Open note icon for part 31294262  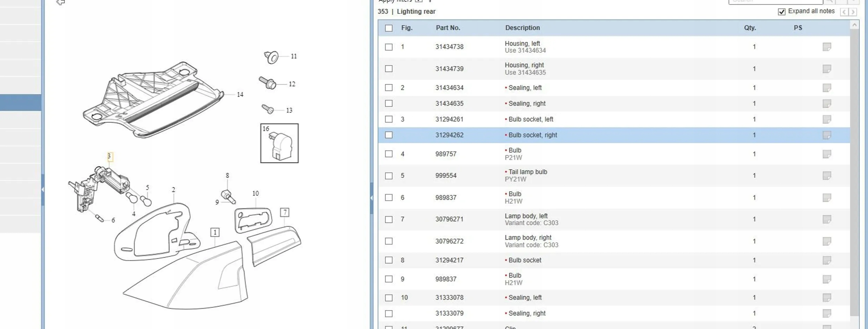coord(827,135)
